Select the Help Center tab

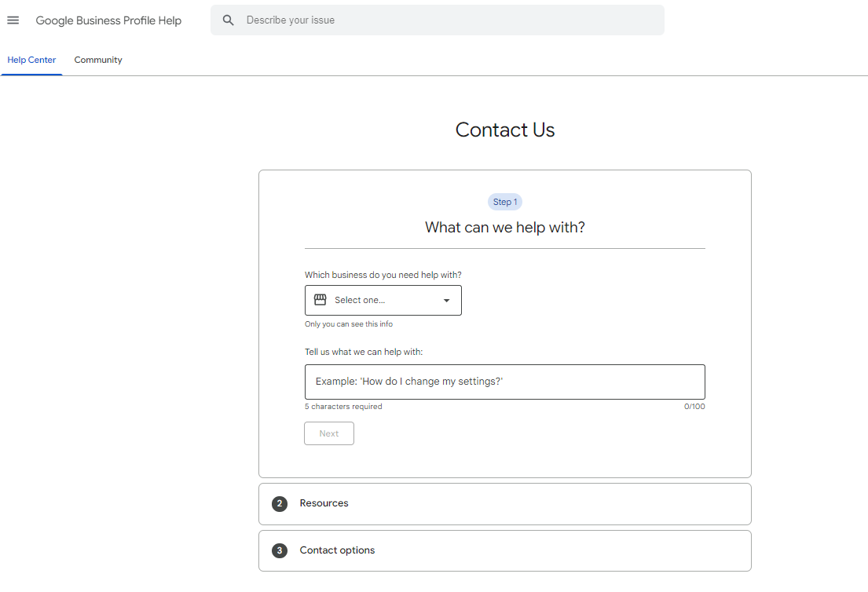pos(31,60)
